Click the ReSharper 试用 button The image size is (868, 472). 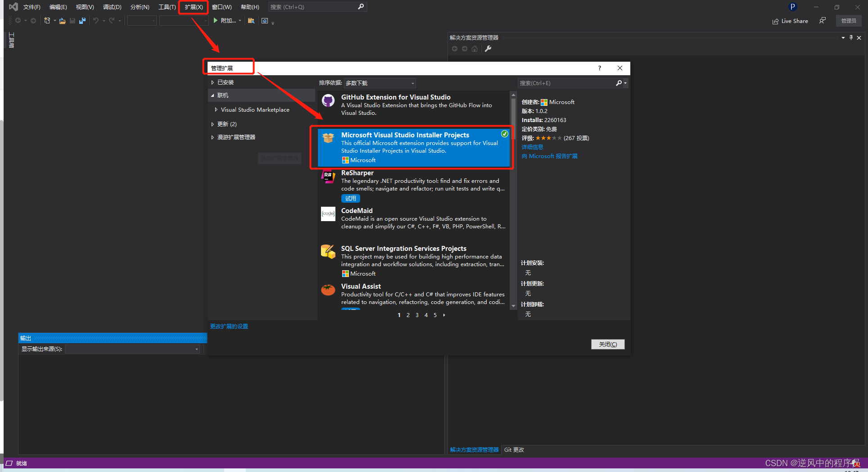pyautogui.click(x=351, y=199)
